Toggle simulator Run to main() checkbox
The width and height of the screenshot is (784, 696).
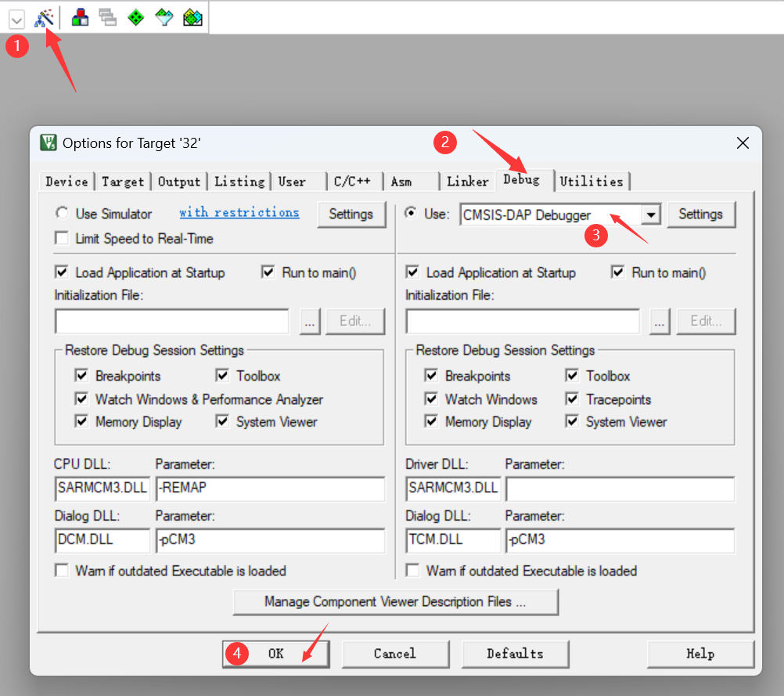[268, 272]
